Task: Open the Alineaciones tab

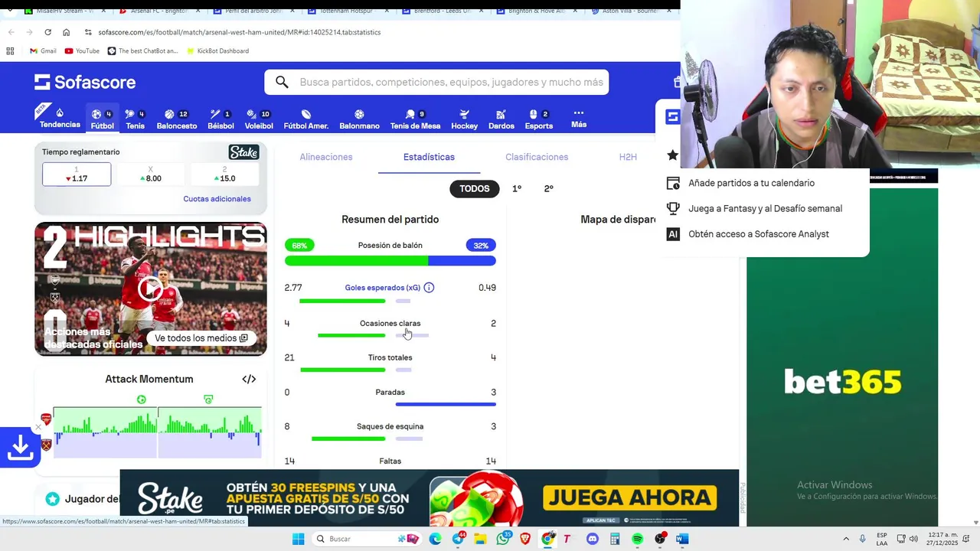Action: point(326,157)
